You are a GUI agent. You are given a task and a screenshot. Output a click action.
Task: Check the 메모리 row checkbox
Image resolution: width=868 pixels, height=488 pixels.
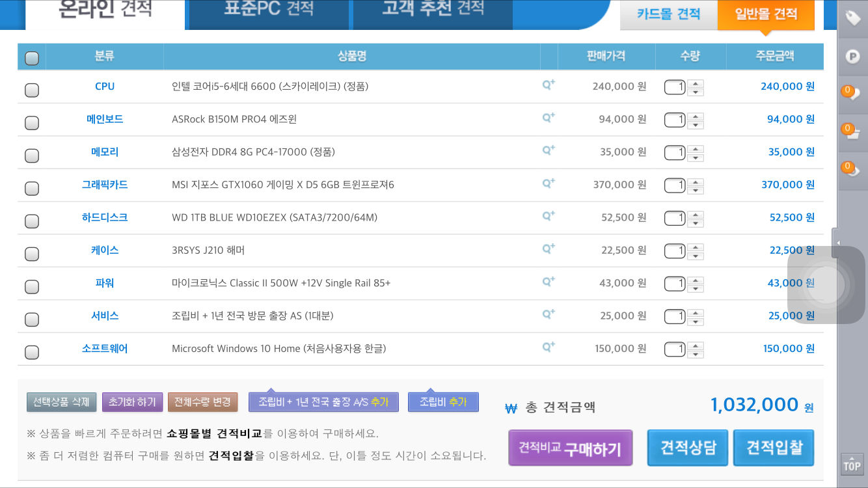click(31, 156)
